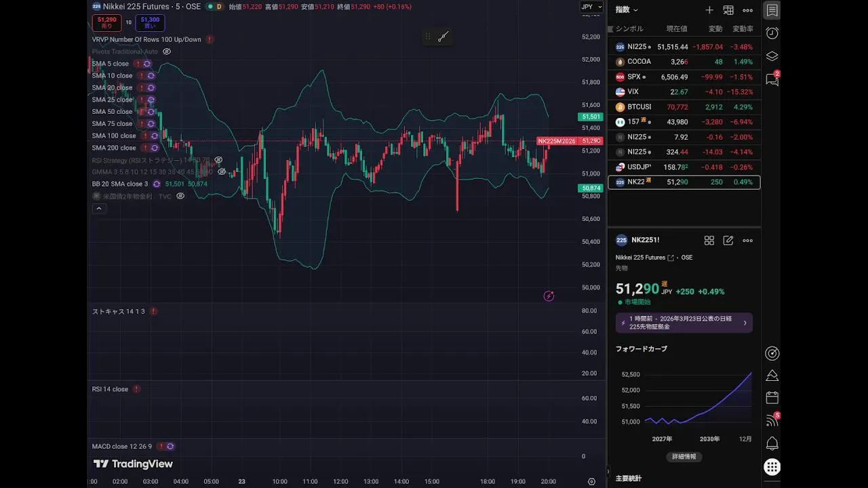Open the JPY currency dropdown
Screen dimensions: 868x488
pos(590,7)
